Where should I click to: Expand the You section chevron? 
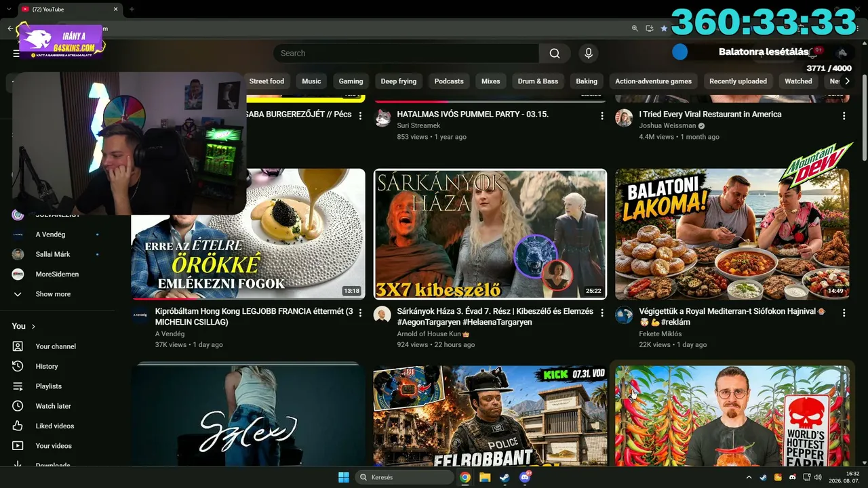pos(33,327)
